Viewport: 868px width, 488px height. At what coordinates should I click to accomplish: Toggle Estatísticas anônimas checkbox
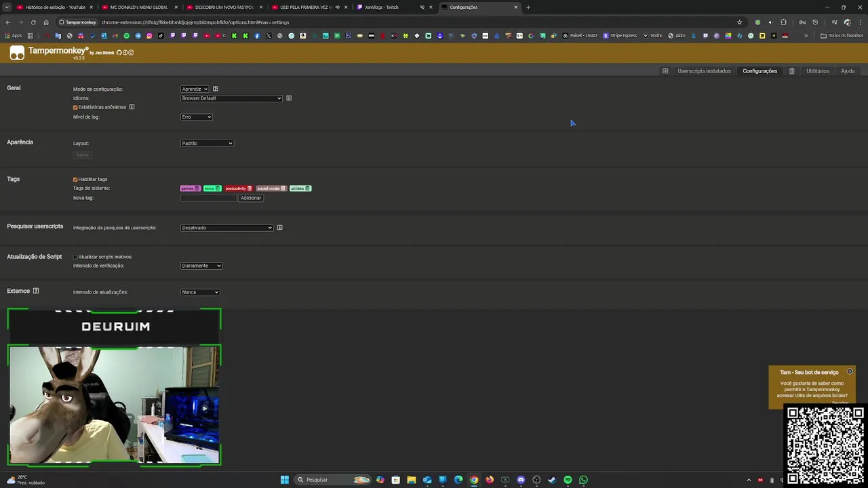[x=75, y=107]
